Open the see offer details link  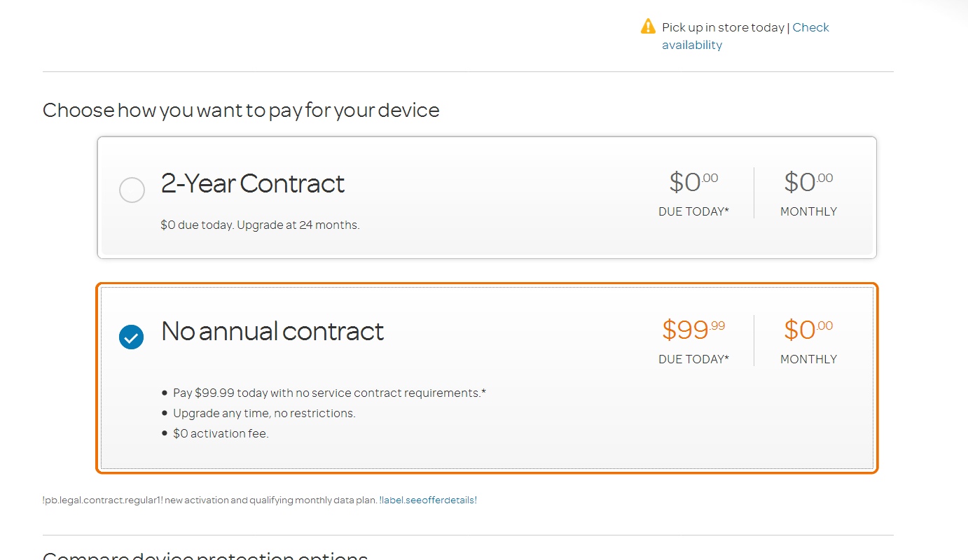pyautogui.click(x=428, y=500)
